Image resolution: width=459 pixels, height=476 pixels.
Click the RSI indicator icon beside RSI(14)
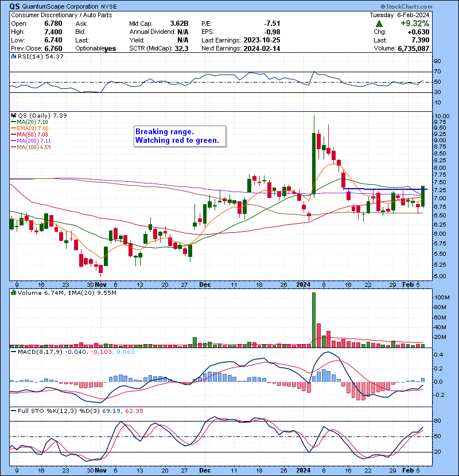coord(13,56)
